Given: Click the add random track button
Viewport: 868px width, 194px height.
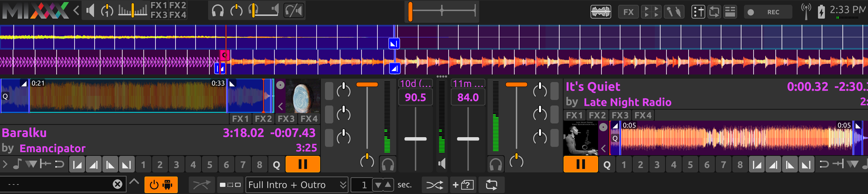Looking at the screenshot, I should 463,185.
